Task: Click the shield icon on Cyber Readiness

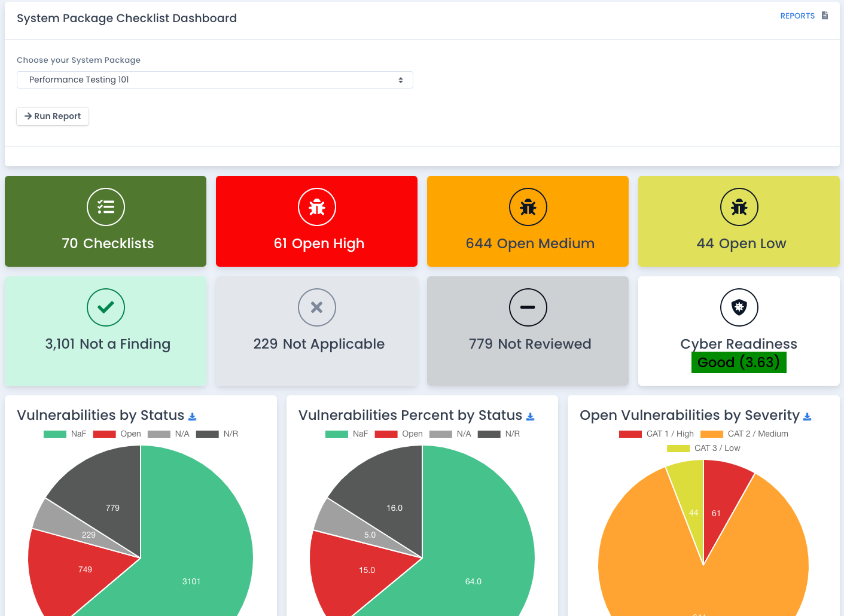Action: [x=739, y=307]
